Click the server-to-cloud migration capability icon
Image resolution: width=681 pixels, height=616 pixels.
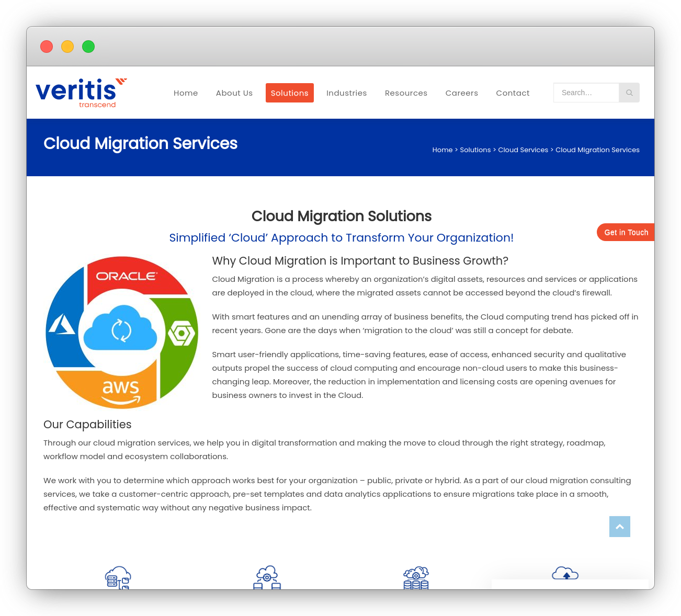click(x=118, y=578)
